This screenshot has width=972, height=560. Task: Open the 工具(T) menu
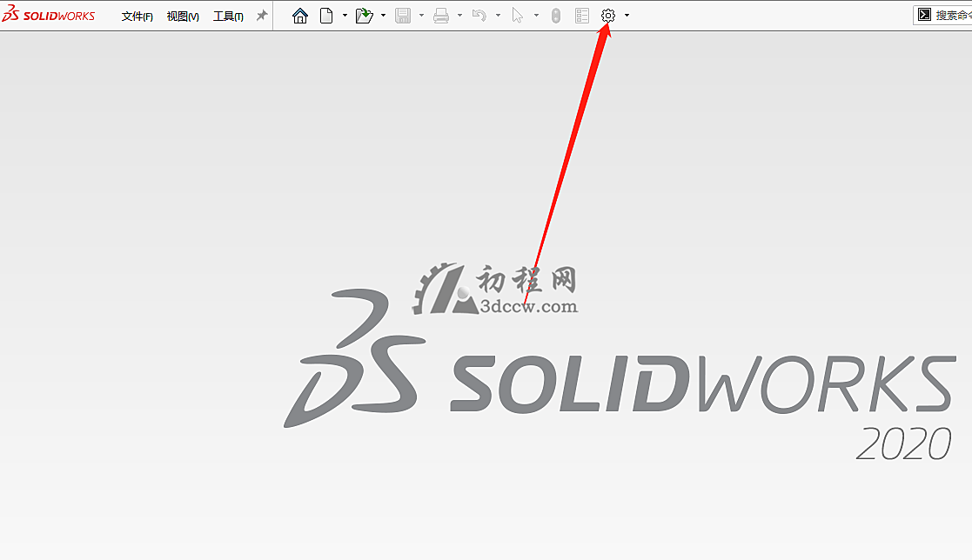pyautogui.click(x=228, y=17)
